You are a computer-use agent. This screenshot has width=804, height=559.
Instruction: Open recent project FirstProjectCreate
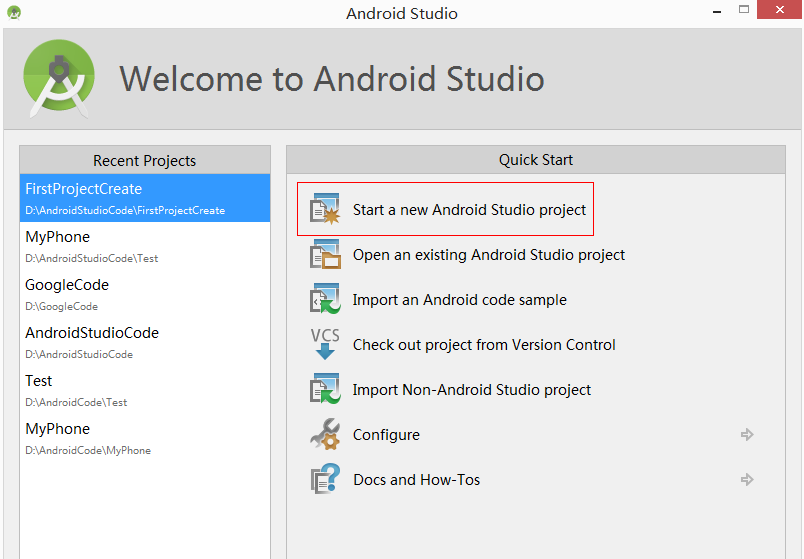(x=145, y=198)
